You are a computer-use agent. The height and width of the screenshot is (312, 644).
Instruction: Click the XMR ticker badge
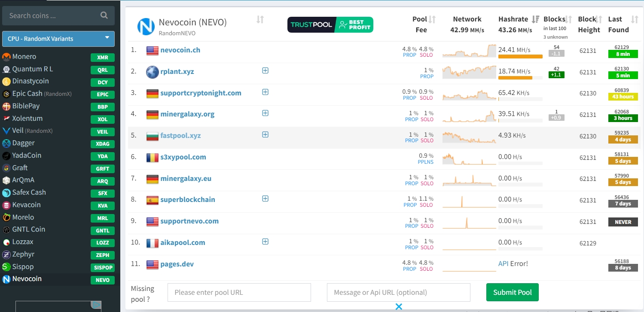click(x=103, y=58)
